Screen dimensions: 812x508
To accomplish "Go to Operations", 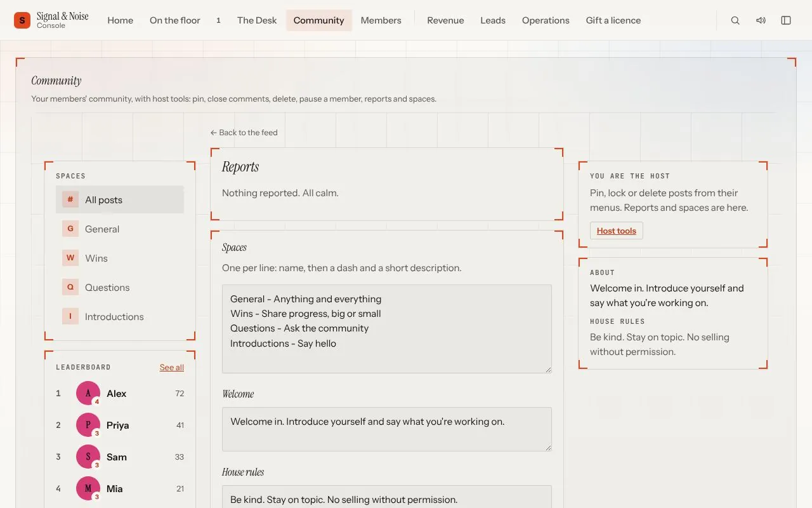I will click(x=546, y=20).
